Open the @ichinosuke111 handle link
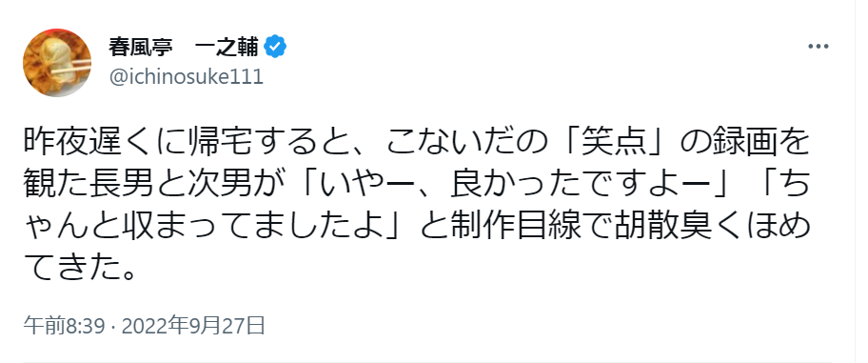 pos(186,77)
